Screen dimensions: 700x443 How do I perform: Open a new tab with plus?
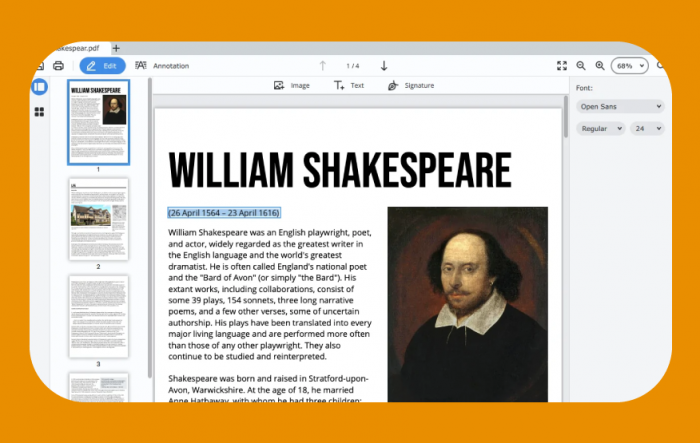(x=116, y=48)
